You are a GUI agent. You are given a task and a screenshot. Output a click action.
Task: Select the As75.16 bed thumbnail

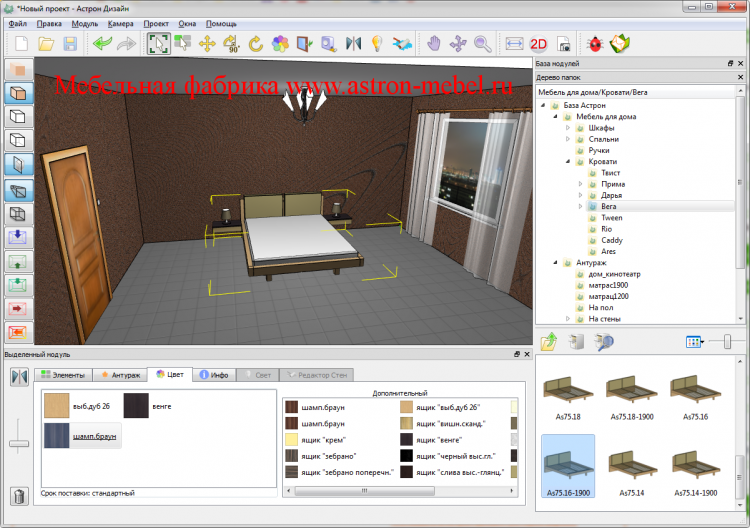(x=695, y=398)
